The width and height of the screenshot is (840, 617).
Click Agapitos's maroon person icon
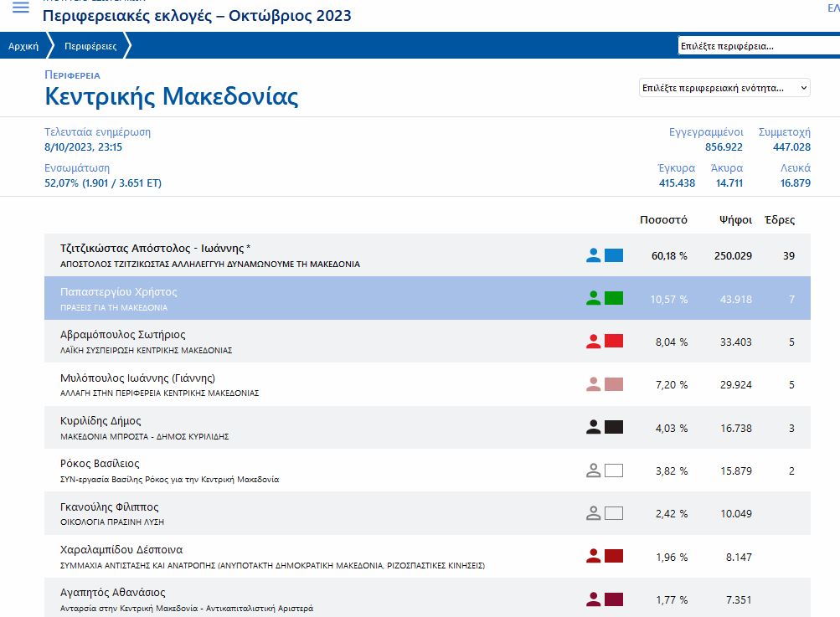click(x=594, y=599)
